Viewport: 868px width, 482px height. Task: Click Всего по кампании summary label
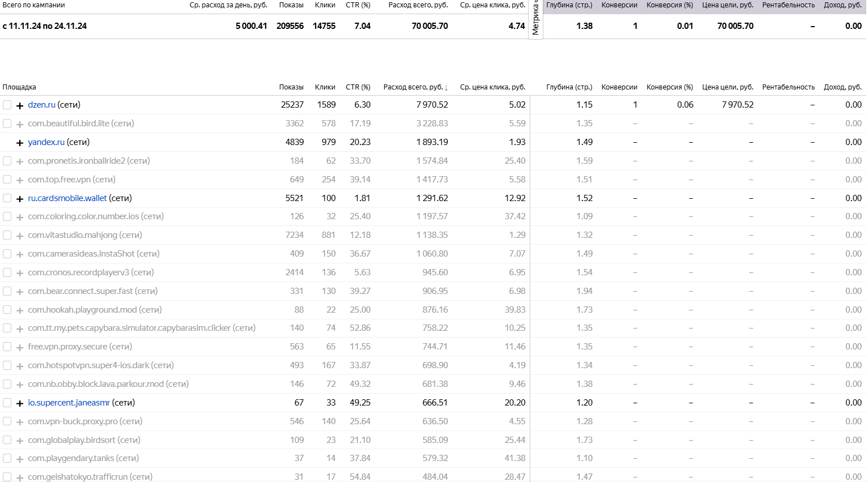[33, 5]
